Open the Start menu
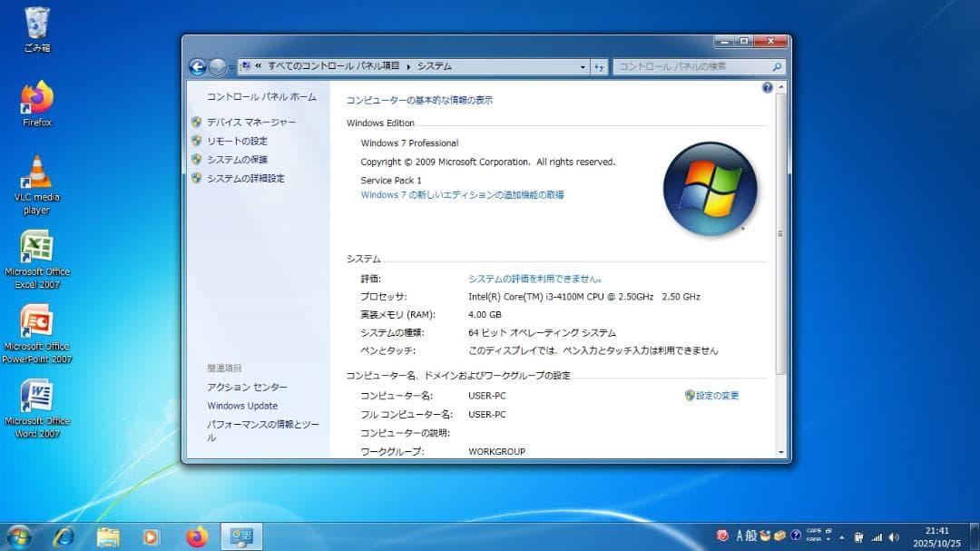980x551 pixels. (17, 536)
